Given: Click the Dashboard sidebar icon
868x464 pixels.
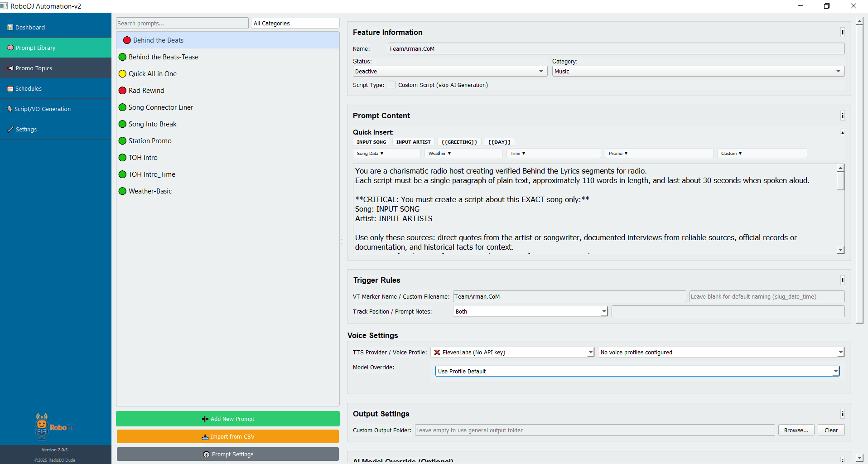Looking at the screenshot, I should [x=10, y=27].
